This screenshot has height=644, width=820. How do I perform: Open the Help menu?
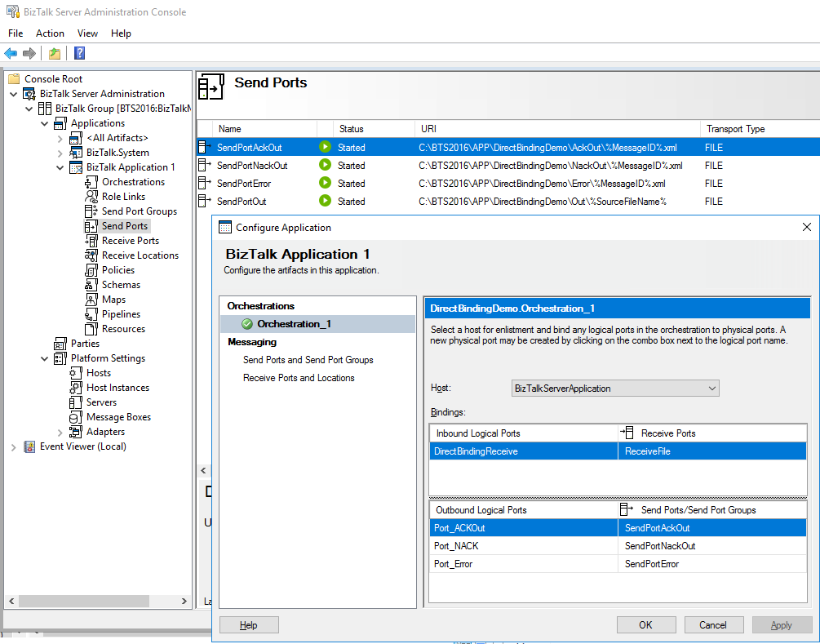[x=121, y=33]
